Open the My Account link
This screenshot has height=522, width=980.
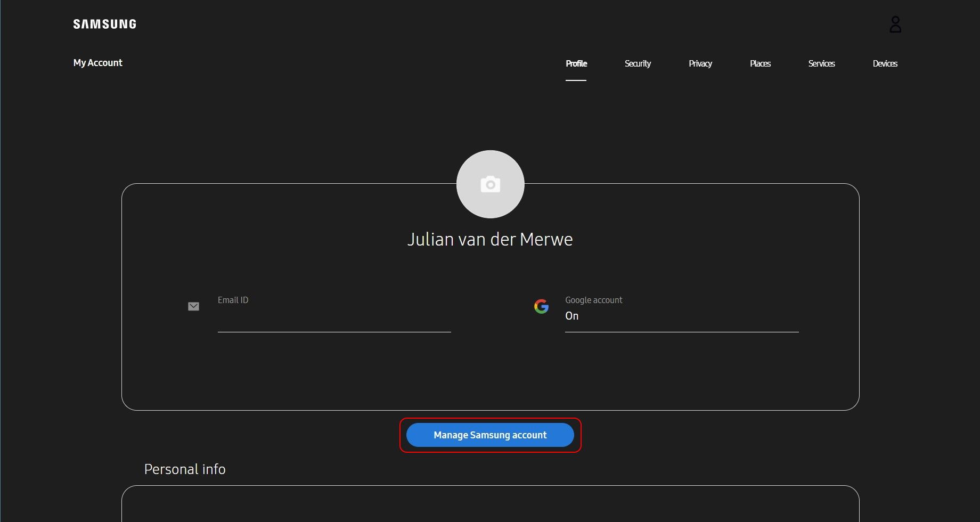98,63
